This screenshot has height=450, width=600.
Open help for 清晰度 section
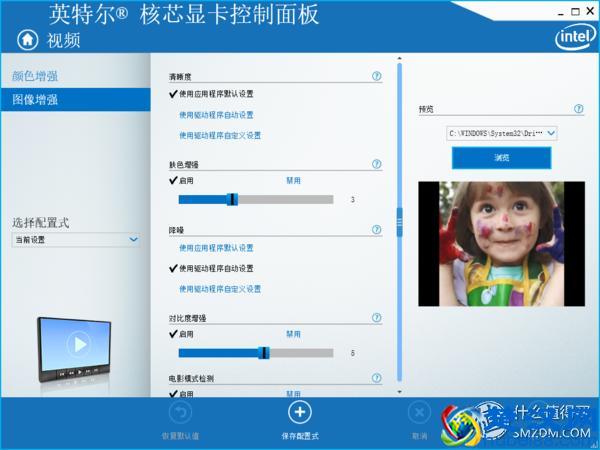click(377, 76)
